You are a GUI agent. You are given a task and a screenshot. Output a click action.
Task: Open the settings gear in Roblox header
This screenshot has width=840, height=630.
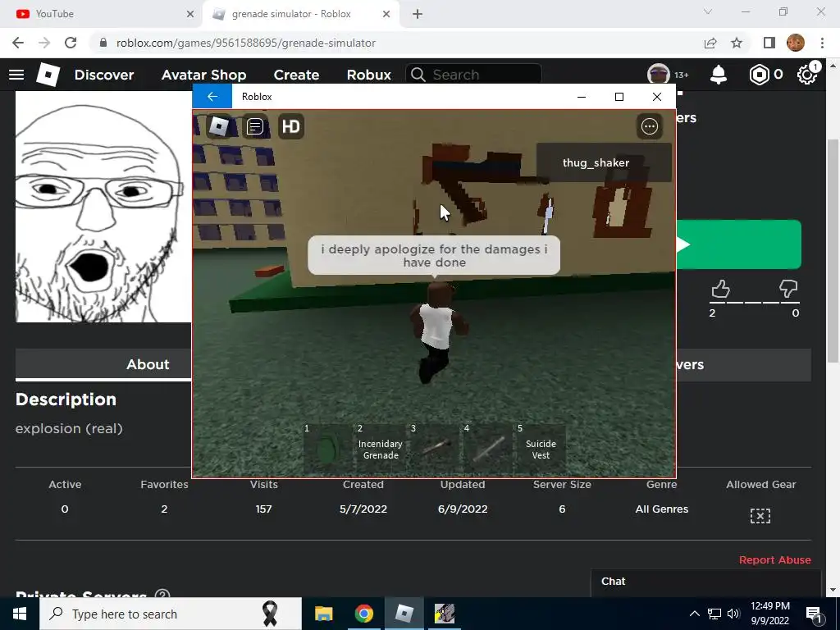pos(807,75)
